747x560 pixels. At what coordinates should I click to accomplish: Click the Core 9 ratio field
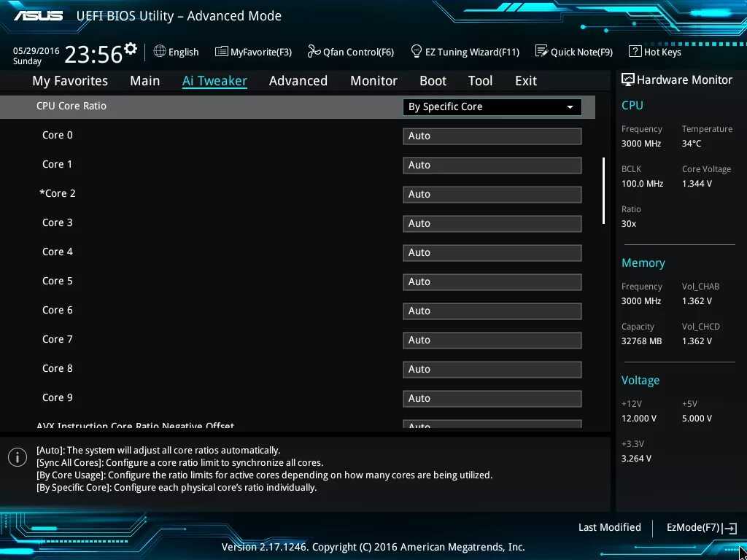click(x=492, y=399)
